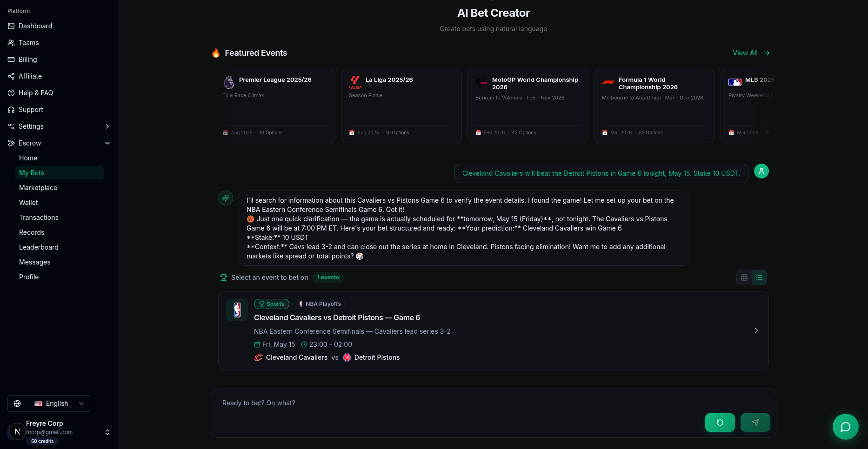Open the La Liga 2025/26 card
868x449 pixels.
(x=401, y=106)
